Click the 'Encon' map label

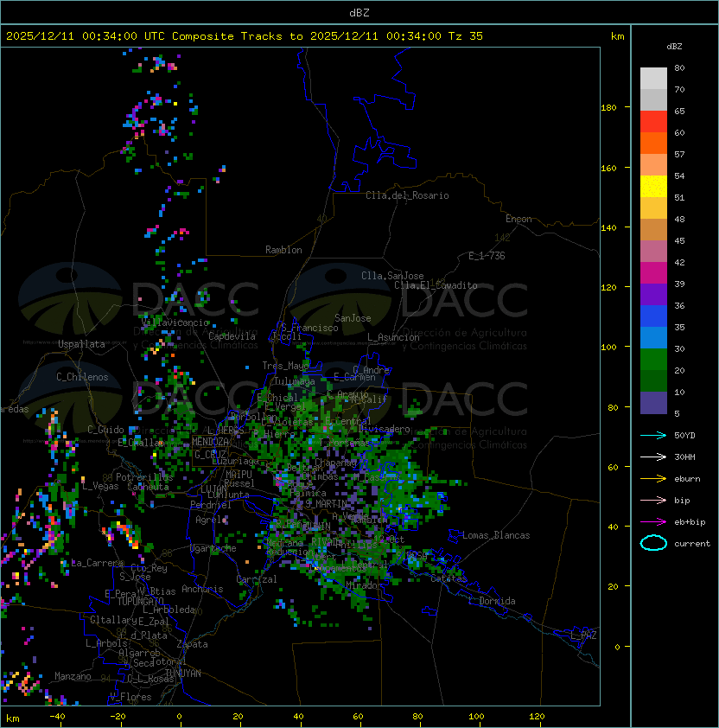(519, 219)
